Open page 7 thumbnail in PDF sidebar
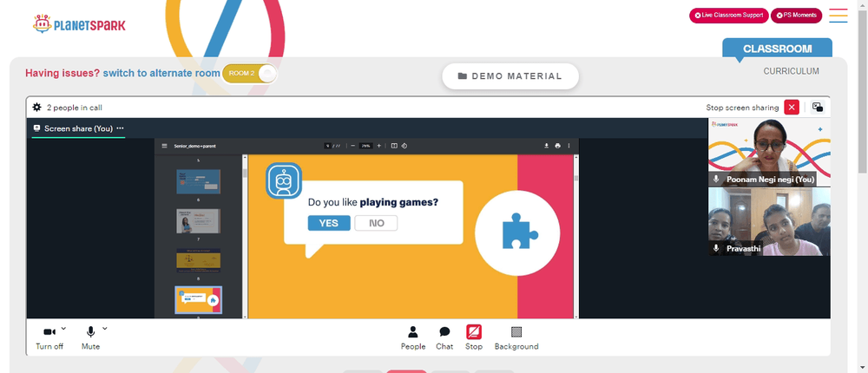This screenshot has height=373, width=868. point(198,221)
